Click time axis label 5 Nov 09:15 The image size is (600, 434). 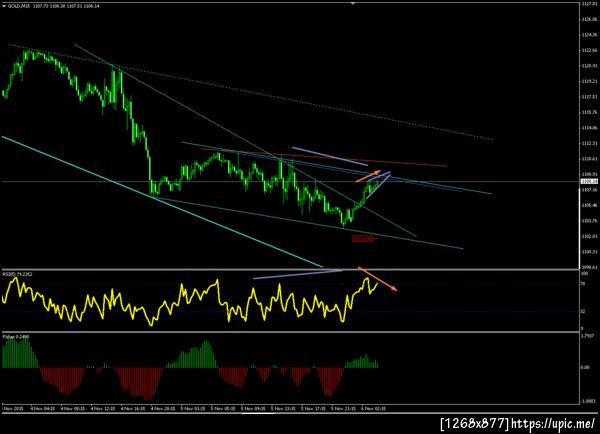tap(253, 409)
